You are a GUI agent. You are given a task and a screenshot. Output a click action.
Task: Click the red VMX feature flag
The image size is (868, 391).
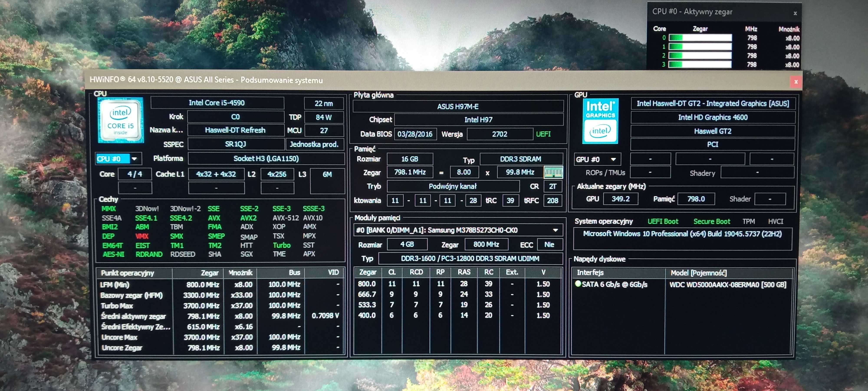coord(142,236)
